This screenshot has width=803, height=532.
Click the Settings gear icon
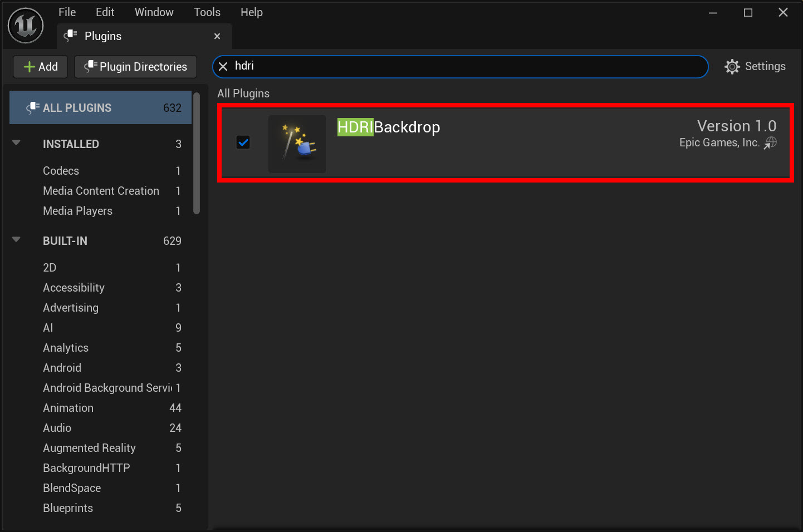point(732,67)
